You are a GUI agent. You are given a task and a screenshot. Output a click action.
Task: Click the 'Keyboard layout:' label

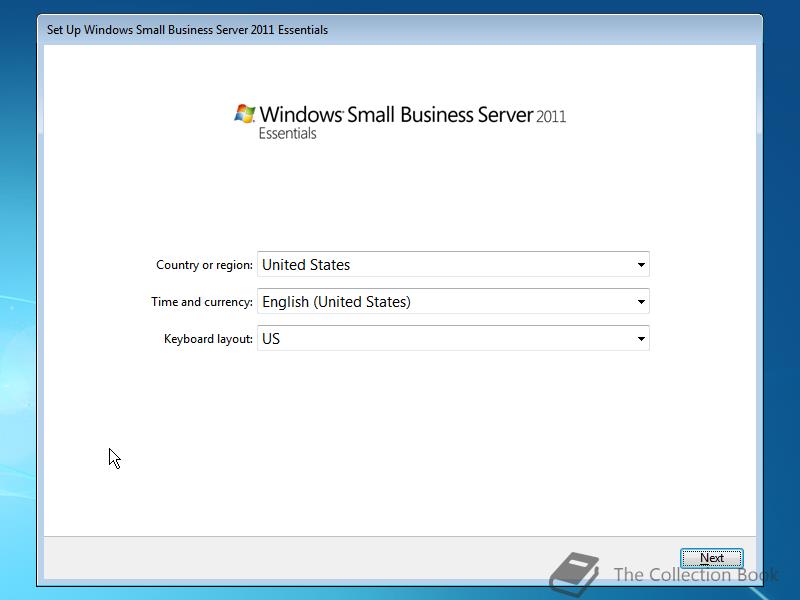click(x=208, y=339)
